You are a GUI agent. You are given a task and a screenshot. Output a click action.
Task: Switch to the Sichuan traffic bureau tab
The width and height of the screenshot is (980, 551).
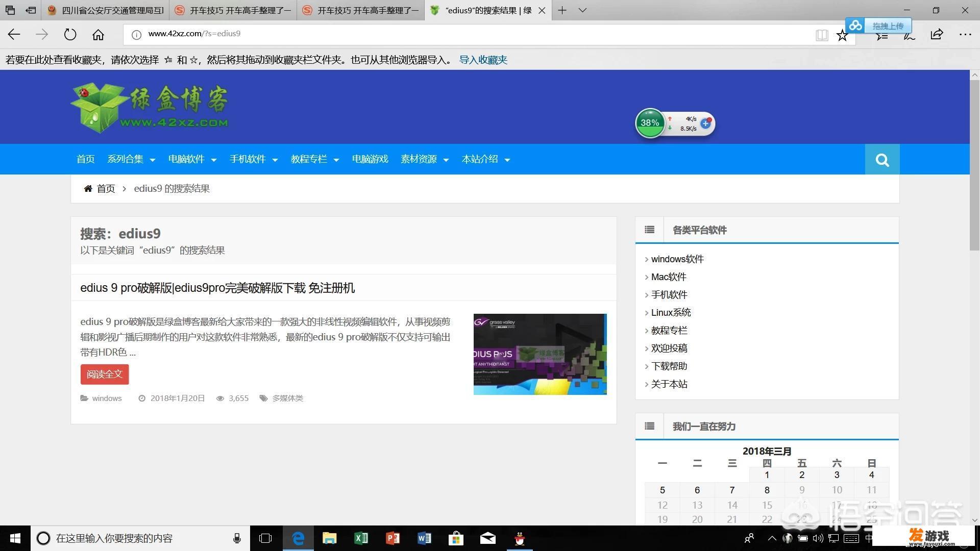(106, 10)
